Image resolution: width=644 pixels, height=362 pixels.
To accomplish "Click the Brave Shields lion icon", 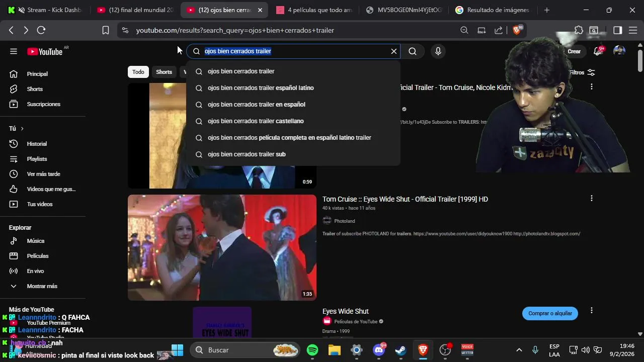I will coord(517,30).
